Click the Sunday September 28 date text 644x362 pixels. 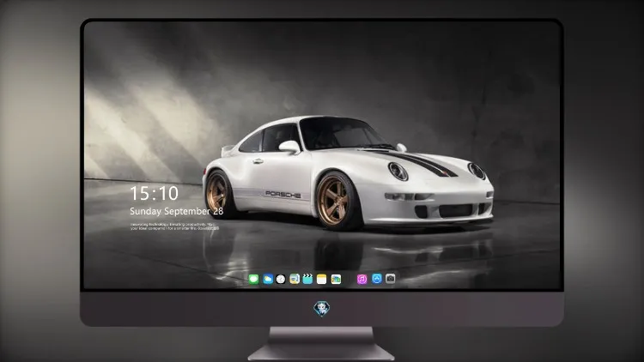tap(177, 211)
